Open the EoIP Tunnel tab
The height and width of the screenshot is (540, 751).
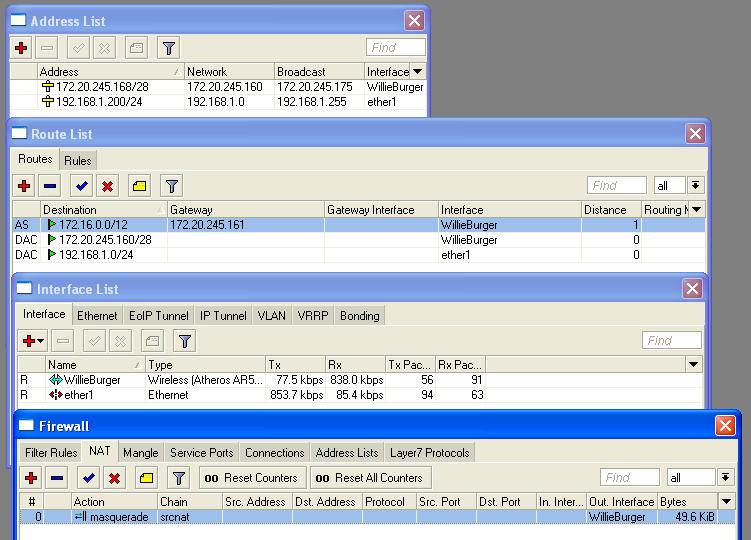click(x=159, y=316)
